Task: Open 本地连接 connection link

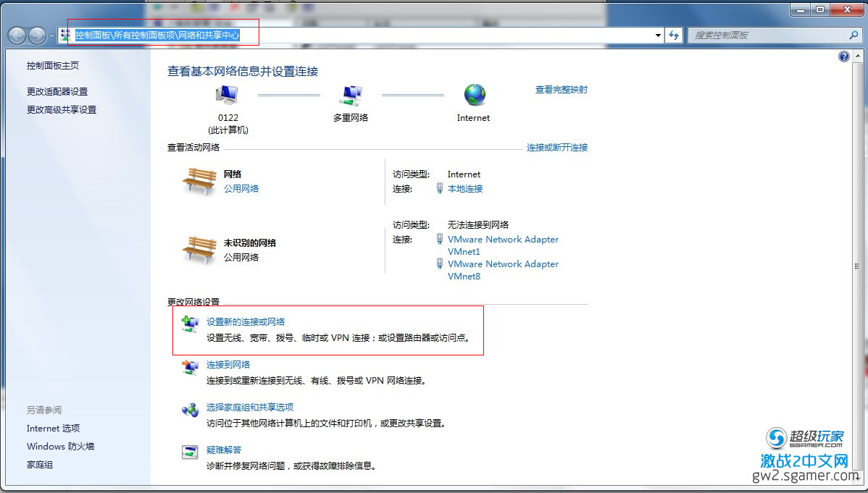Action: coord(465,189)
